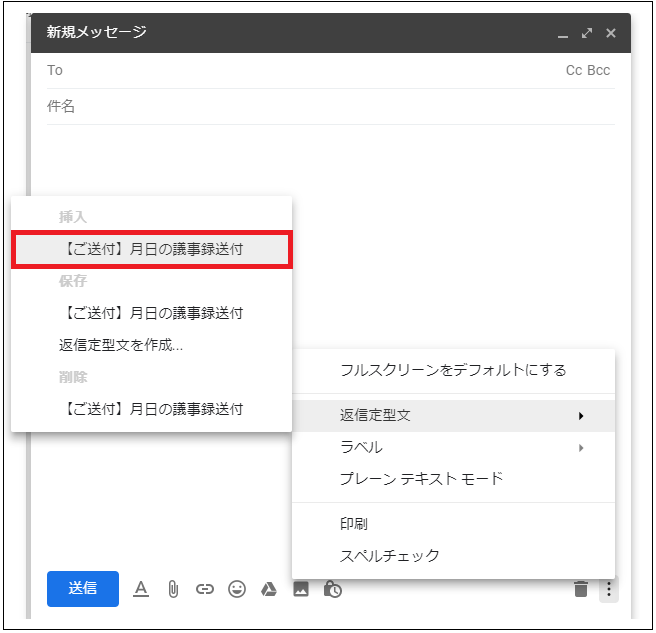Screen dimensions: 656x633
Task: Run スペルチェック from the menu
Action: (x=454, y=556)
